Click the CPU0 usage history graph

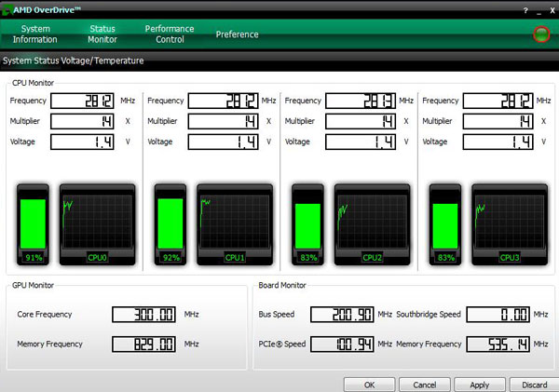click(x=97, y=224)
